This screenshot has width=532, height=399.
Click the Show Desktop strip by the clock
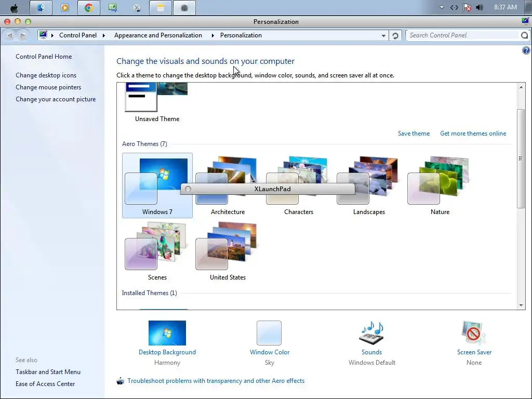coord(528,7)
